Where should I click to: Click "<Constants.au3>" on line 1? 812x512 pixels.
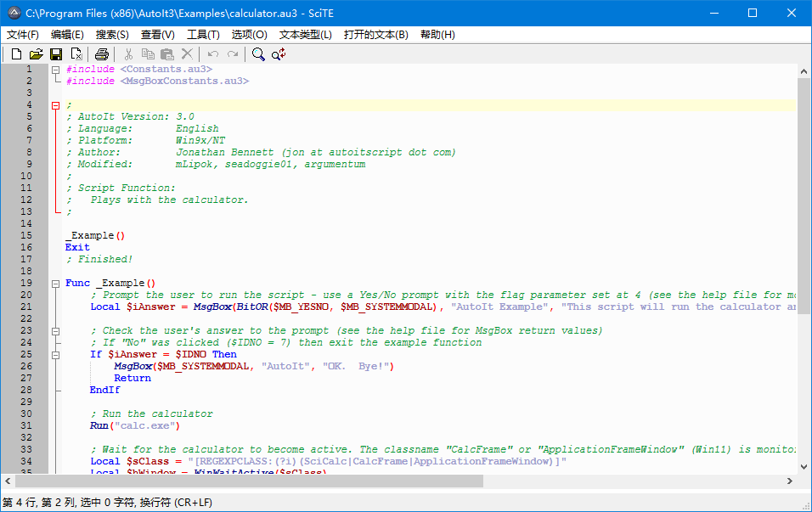tap(166, 69)
